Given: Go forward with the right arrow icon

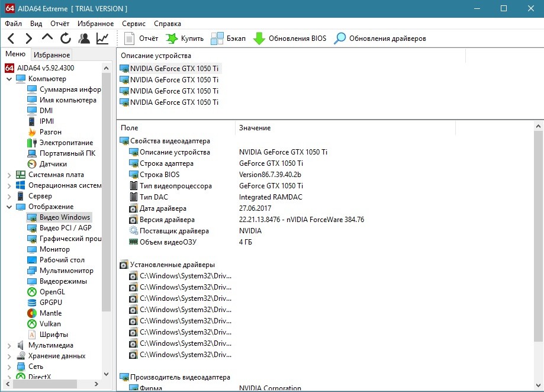Looking at the screenshot, I should pyautogui.click(x=29, y=38).
